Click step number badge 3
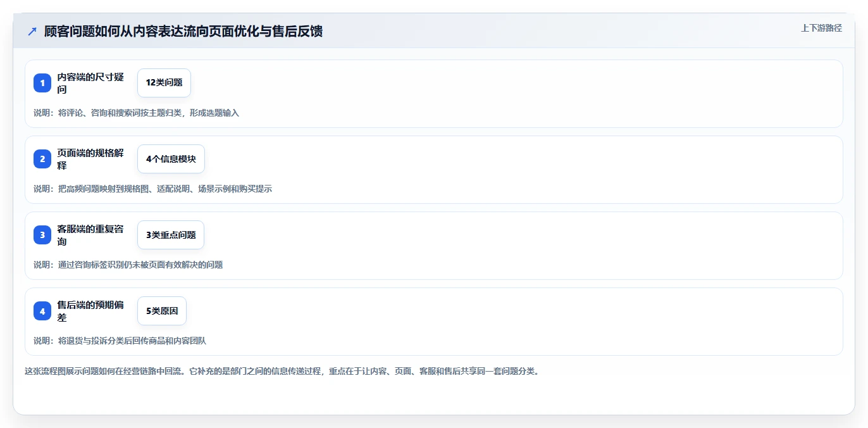 click(x=42, y=235)
